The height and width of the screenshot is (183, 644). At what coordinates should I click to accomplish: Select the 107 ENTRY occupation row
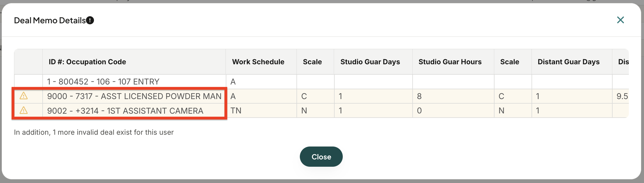click(321, 82)
